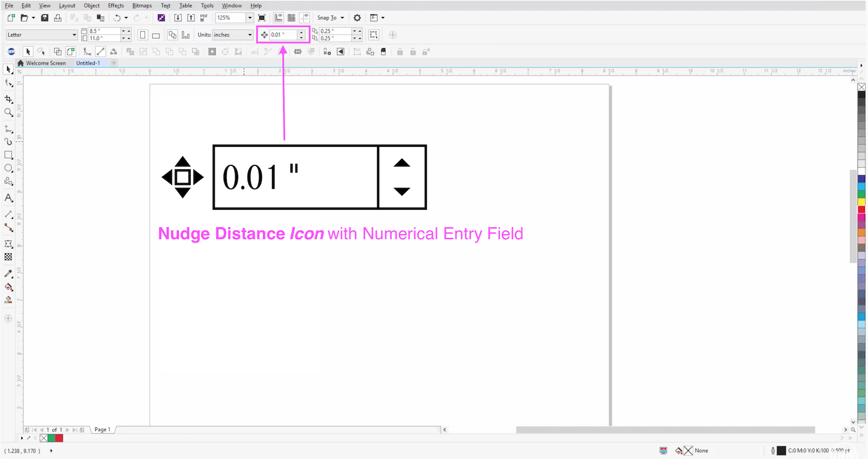Open the Effects menu
The width and height of the screenshot is (868, 459).
point(116,5)
